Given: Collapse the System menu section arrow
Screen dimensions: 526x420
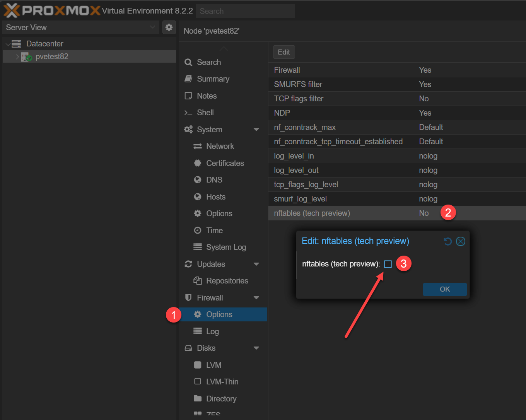Looking at the screenshot, I should point(256,130).
